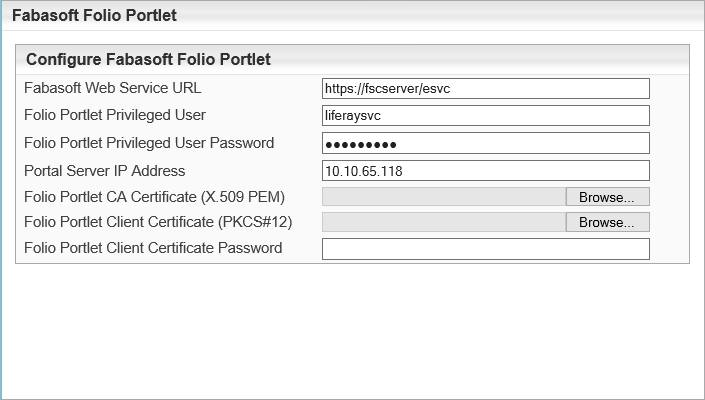Click the "CA Certificate (X.509 PEM)" label

click(154, 197)
